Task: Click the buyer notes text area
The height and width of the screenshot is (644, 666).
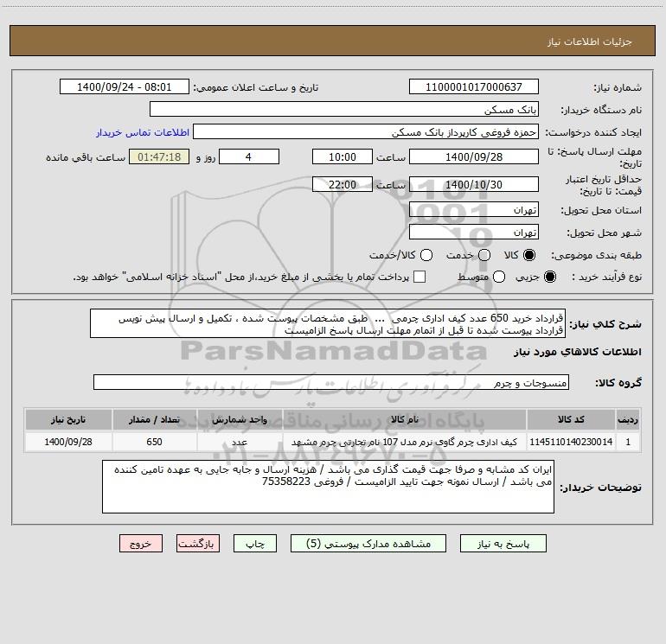Action: coord(328,487)
